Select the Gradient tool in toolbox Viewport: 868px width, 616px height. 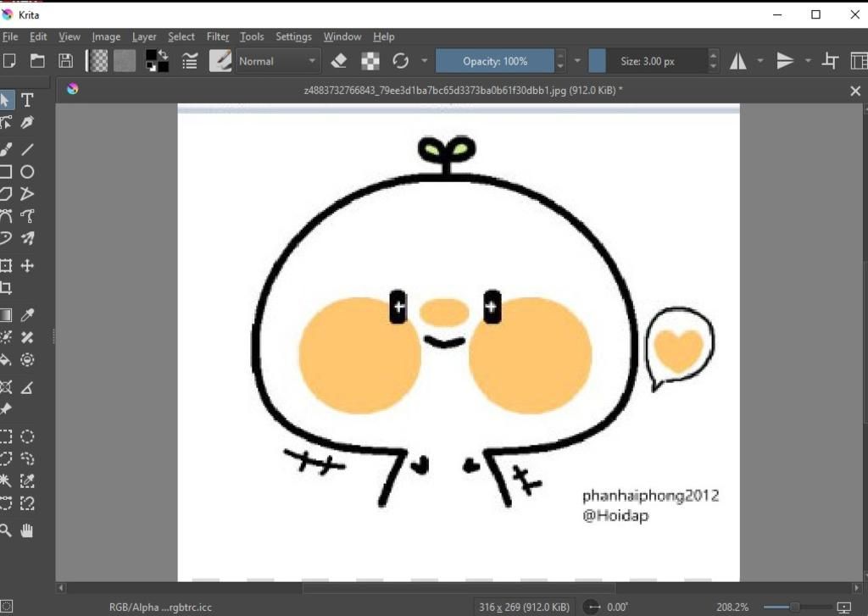click(x=6, y=315)
